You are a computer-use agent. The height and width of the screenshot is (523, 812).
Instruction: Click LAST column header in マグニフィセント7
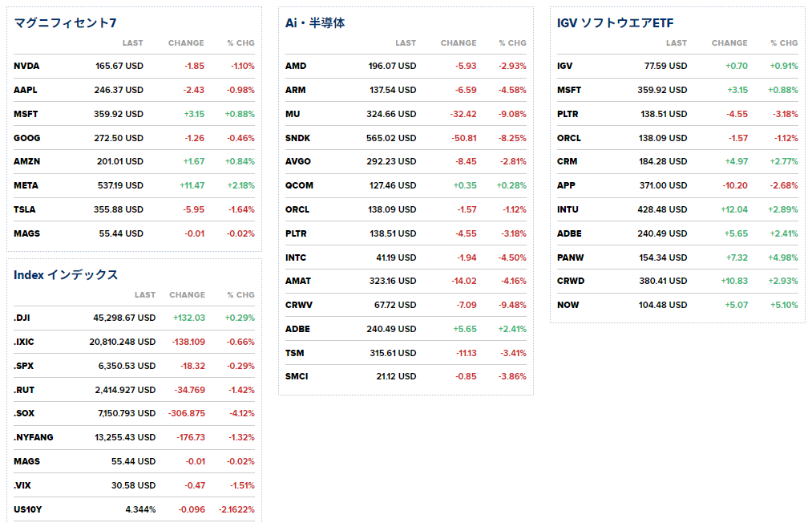pos(132,43)
